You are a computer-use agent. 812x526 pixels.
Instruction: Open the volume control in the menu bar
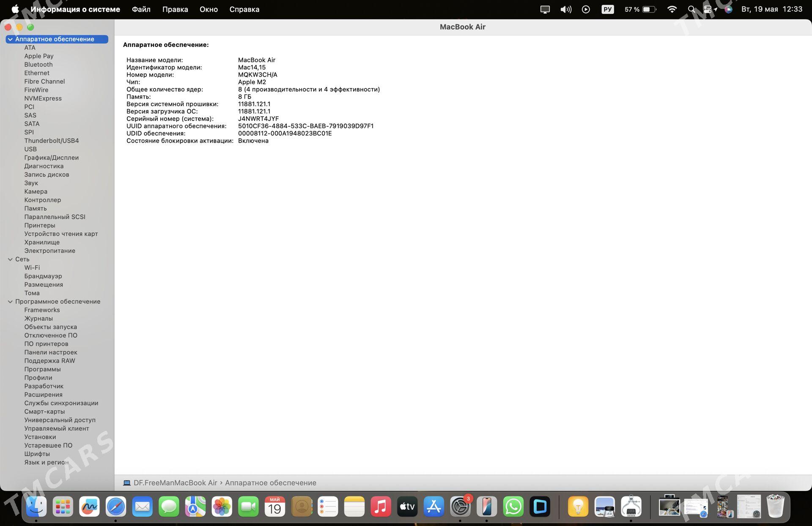[566, 9]
